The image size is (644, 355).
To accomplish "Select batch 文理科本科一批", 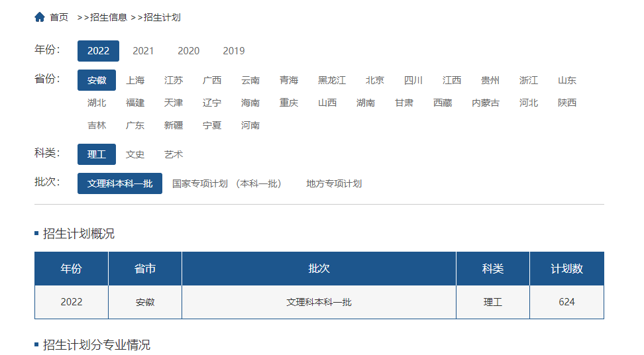I will click(x=120, y=183).
